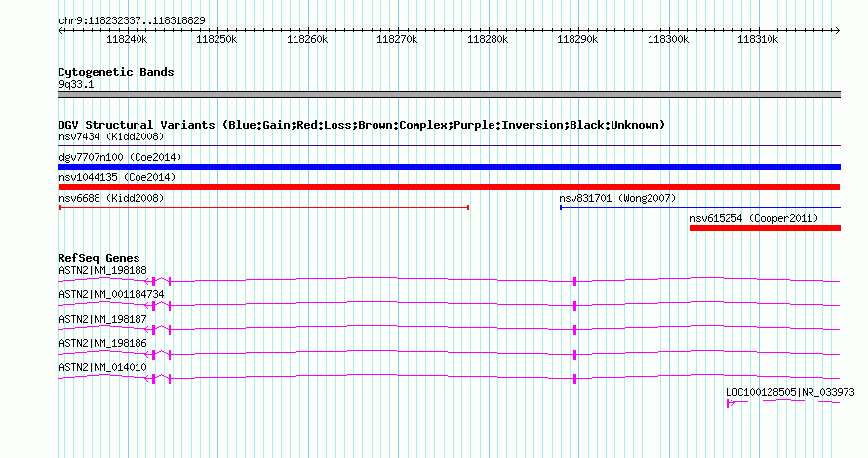Open the ASTN2|NM_198188 transcript label
This screenshot has height=458, width=868.
click(103, 271)
